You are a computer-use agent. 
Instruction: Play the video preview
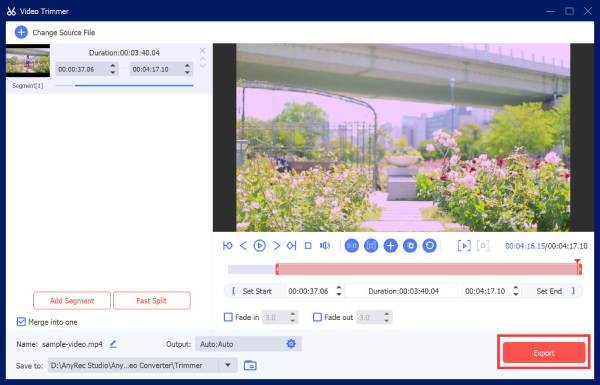click(259, 246)
